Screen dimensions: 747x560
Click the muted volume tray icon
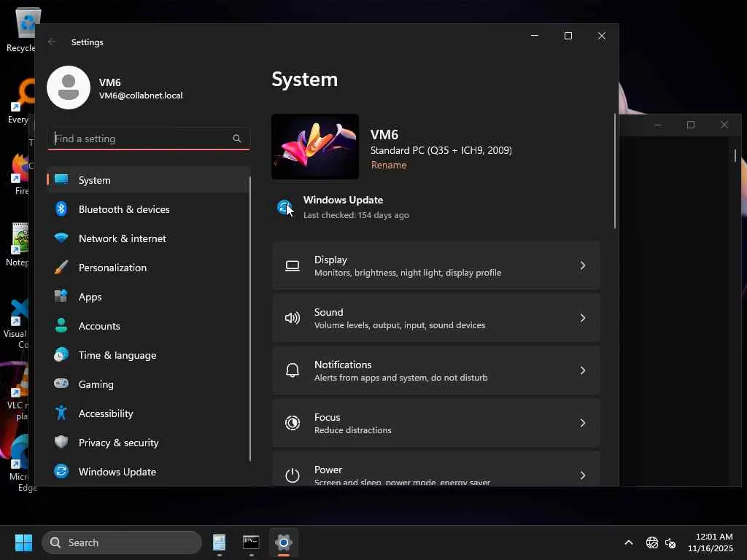(x=671, y=542)
